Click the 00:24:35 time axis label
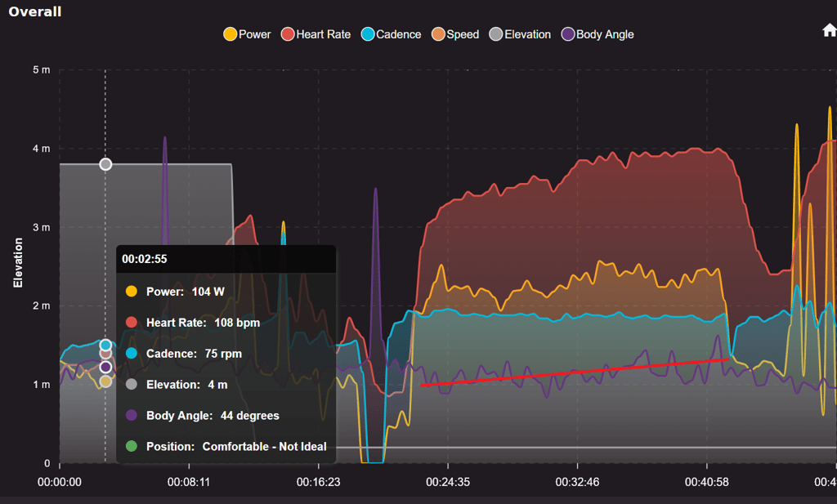Screen dimensions: 837x504 coord(448,482)
